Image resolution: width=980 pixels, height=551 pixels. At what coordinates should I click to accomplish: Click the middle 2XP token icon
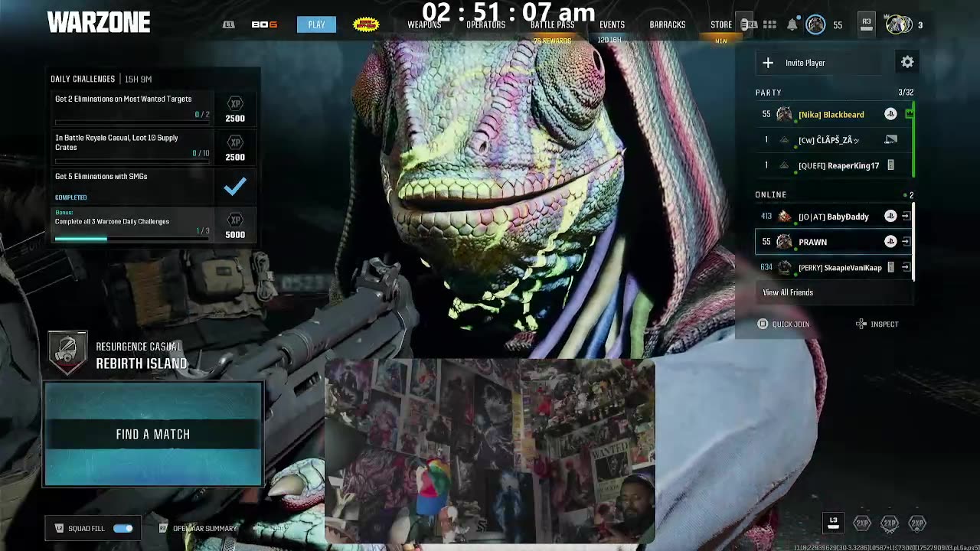[x=890, y=523]
